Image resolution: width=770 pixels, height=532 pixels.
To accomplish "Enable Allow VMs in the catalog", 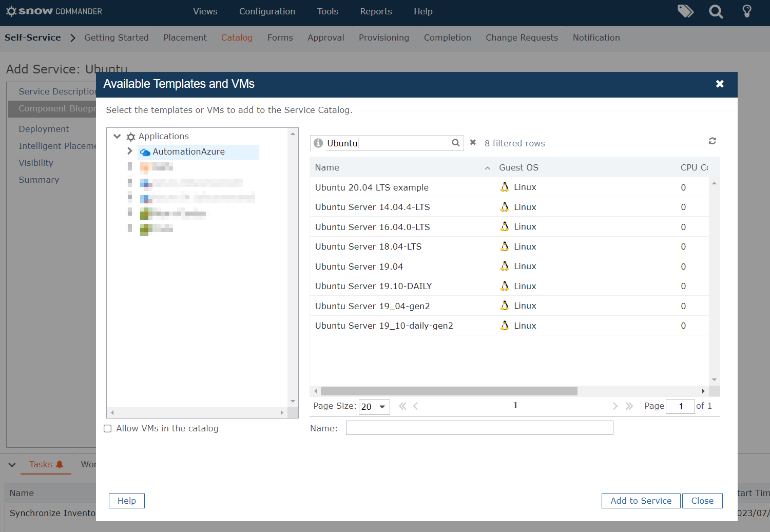I will pyautogui.click(x=108, y=429).
